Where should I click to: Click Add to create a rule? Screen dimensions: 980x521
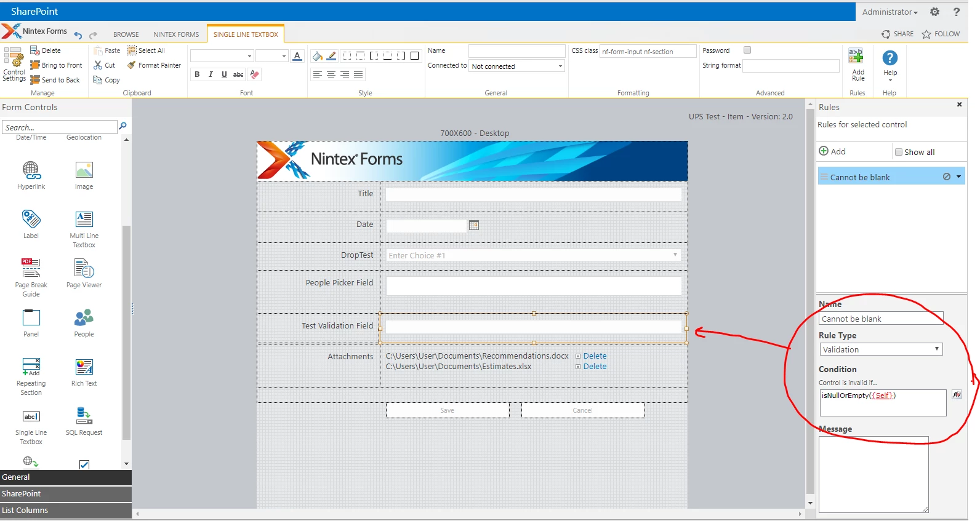click(832, 151)
